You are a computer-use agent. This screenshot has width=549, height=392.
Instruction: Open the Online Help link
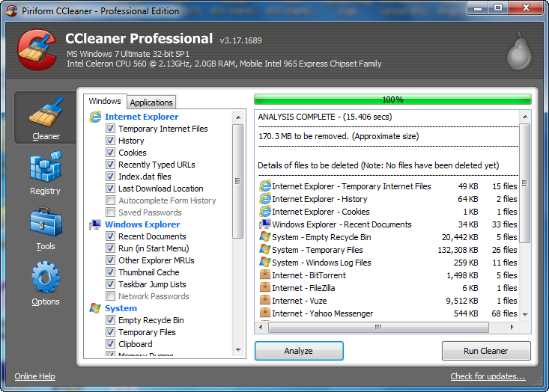tap(34, 376)
